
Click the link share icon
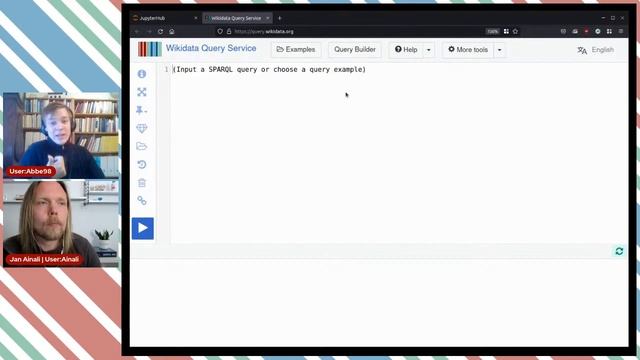tap(142, 201)
